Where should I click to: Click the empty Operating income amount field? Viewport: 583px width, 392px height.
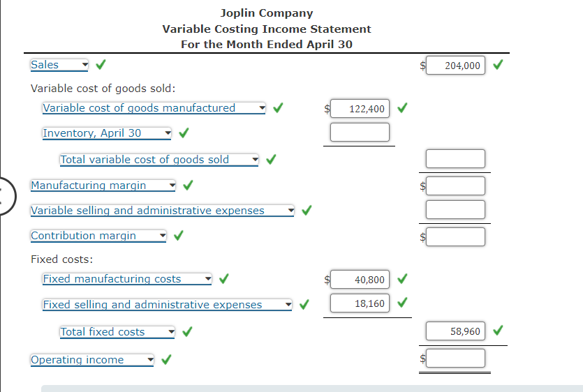click(x=455, y=359)
